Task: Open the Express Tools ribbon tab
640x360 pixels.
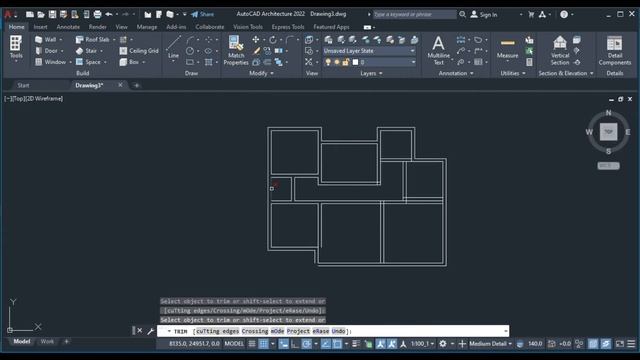Action: [288, 27]
